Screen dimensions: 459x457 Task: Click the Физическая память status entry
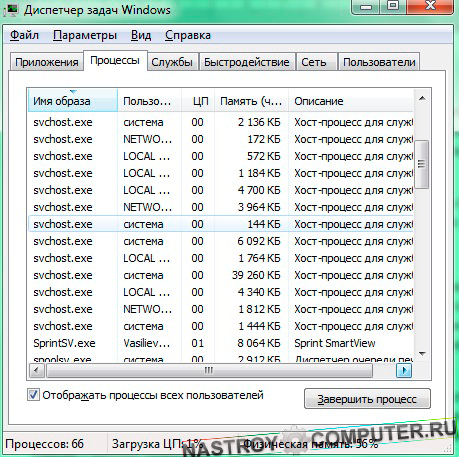311,444
